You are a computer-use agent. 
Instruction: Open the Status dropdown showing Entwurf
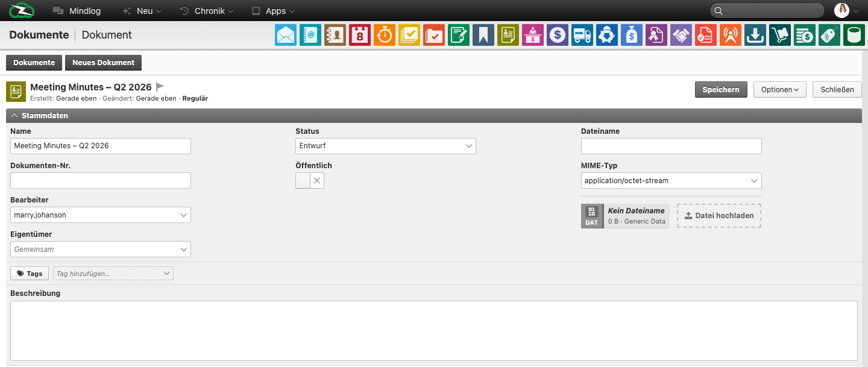tap(386, 146)
